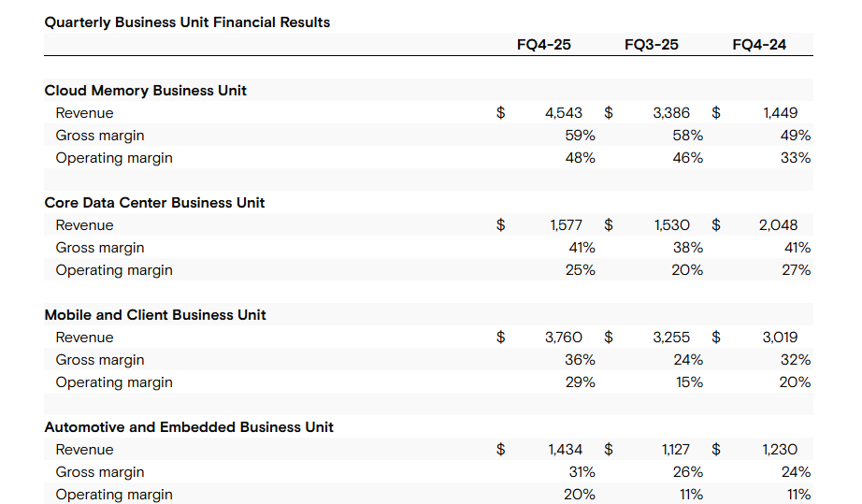Click Cloud Memory FQ3-25 gross margin 58%
The width and height of the screenshot is (862, 504).
(688, 136)
